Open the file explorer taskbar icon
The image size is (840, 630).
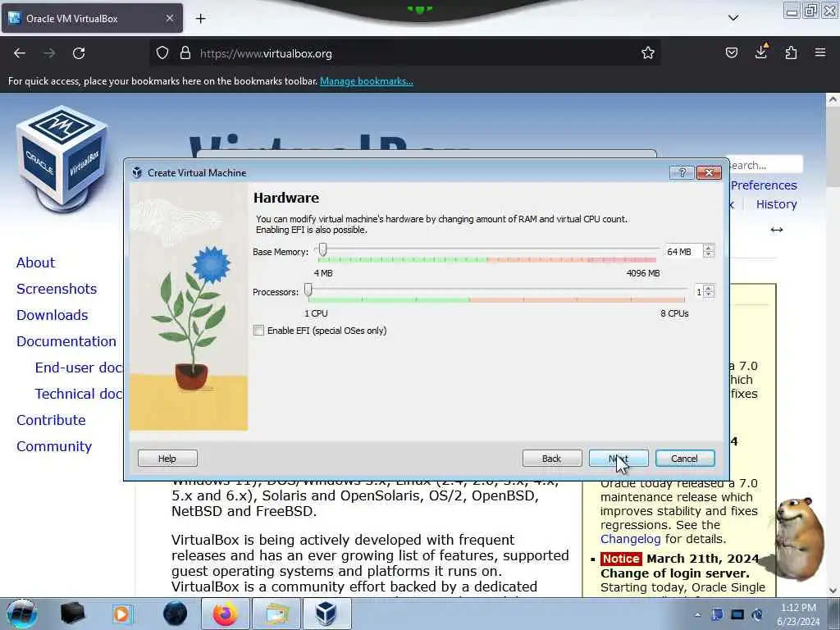click(276, 614)
